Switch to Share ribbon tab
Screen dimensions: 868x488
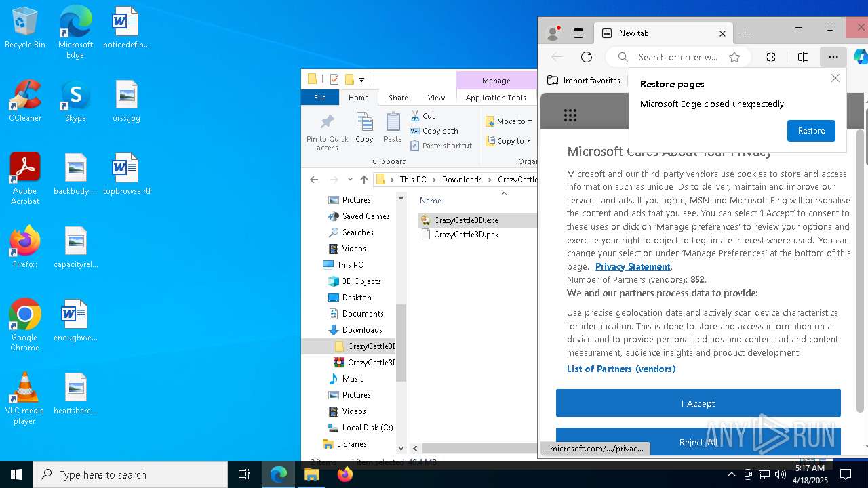click(x=398, y=98)
